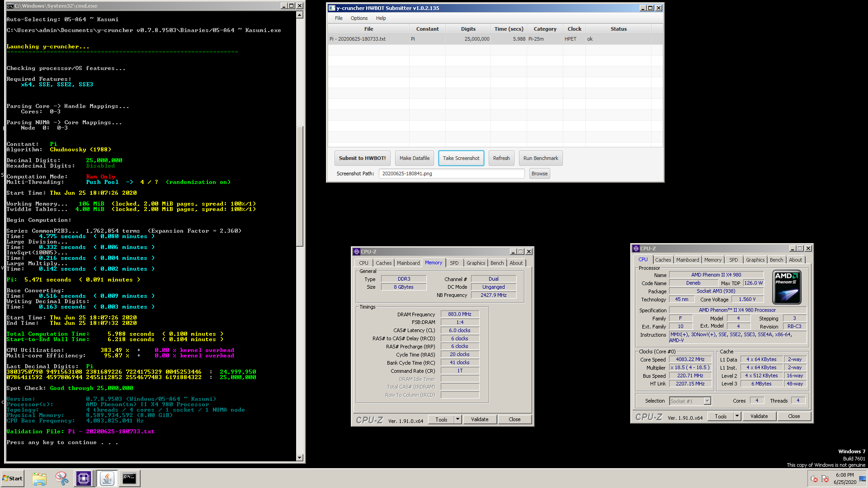The height and width of the screenshot is (488, 868).
Task: Click Refresh button in HWBOT Submitter
Action: point(501,158)
